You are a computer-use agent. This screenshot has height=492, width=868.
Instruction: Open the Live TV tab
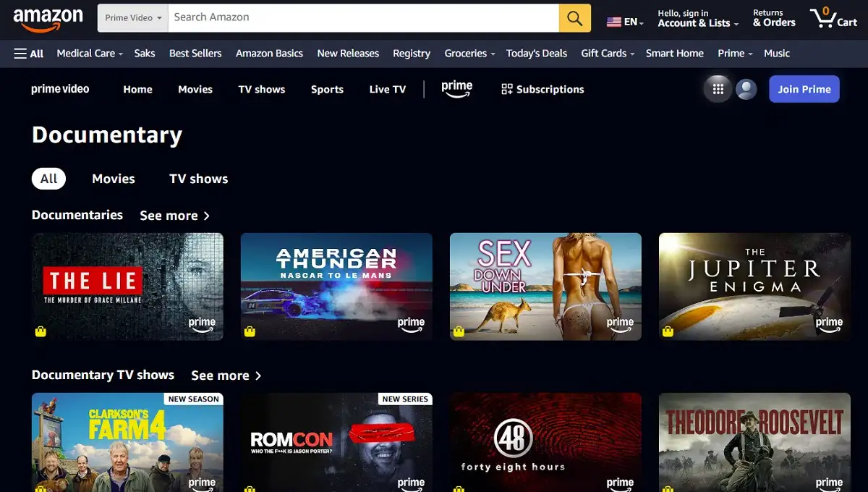tap(388, 90)
